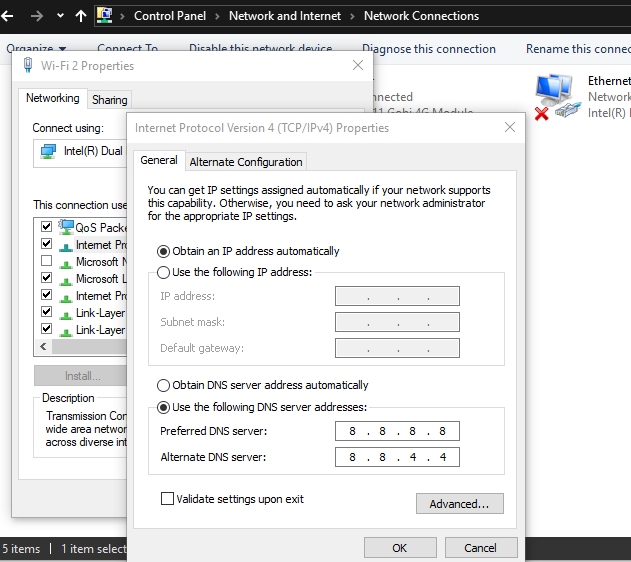631x562 pixels.
Task: Open the Alternate Configuration tab
Action: click(246, 162)
